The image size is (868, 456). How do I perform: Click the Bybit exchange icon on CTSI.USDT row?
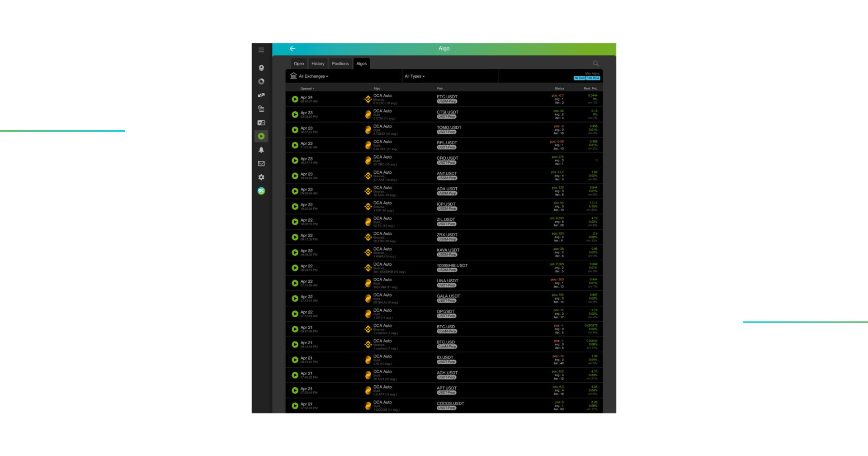[x=368, y=114]
